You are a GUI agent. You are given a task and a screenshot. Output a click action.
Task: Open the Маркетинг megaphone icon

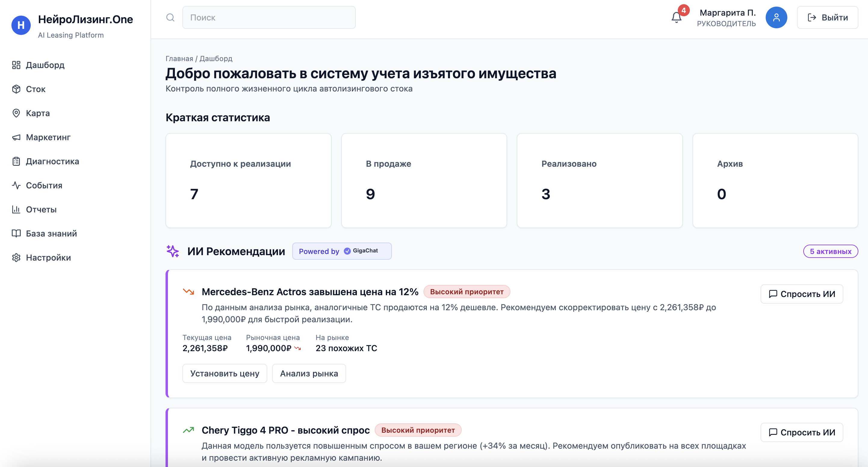17,137
